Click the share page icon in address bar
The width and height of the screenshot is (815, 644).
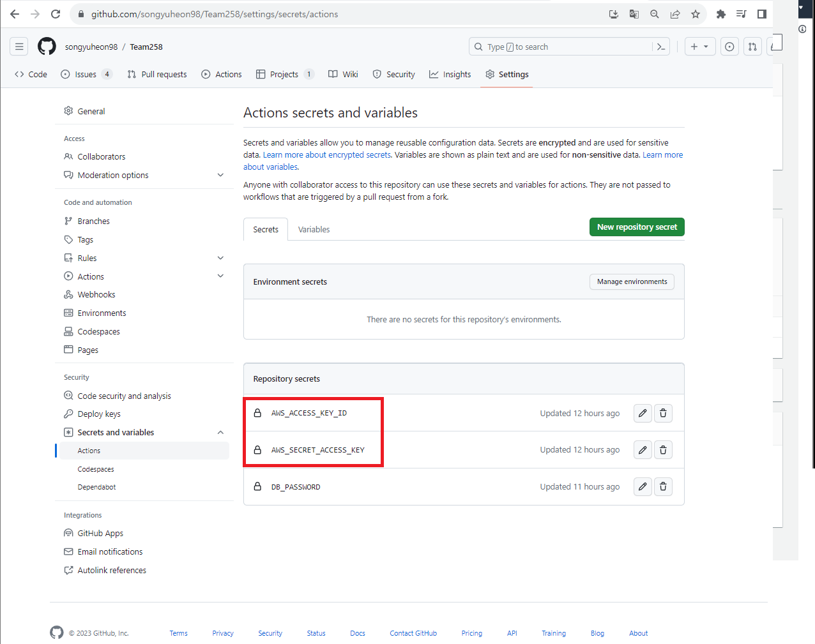675,14
